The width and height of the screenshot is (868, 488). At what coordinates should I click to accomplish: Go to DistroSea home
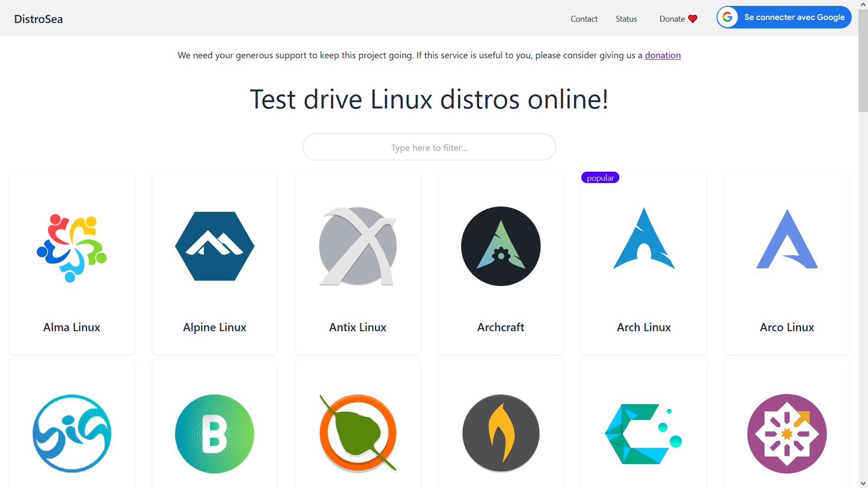38,19
